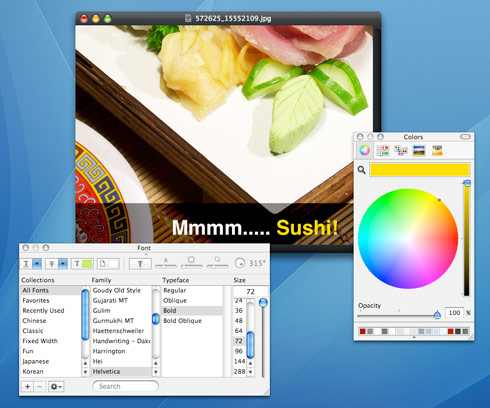
Task: Click the opacity percentage field showing 100
Action: click(x=454, y=313)
